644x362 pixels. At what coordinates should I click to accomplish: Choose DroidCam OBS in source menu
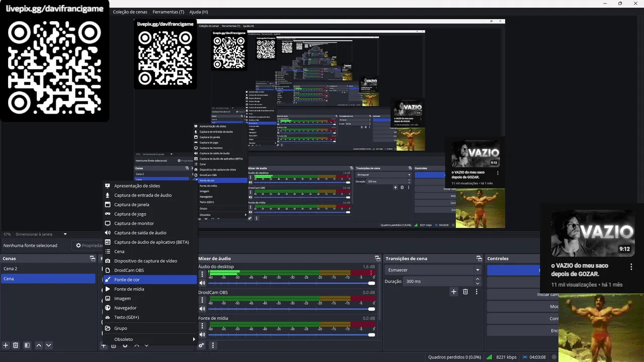click(150, 270)
